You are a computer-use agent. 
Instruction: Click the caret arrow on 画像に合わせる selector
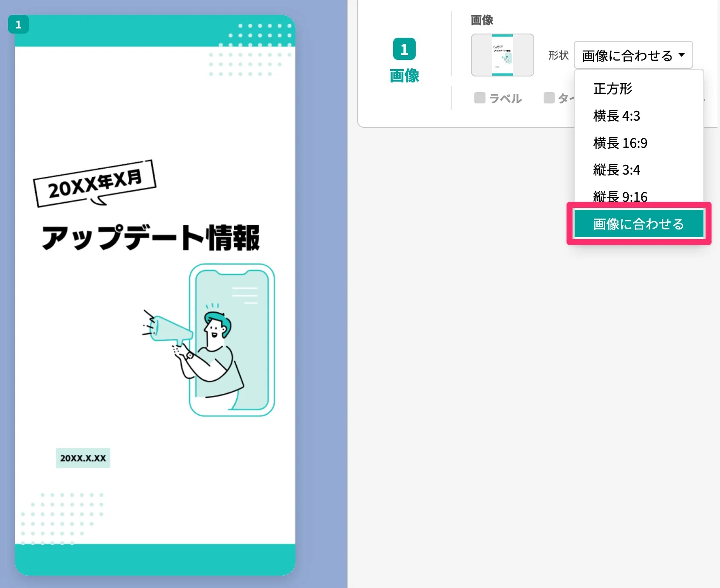(x=682, y=55)
